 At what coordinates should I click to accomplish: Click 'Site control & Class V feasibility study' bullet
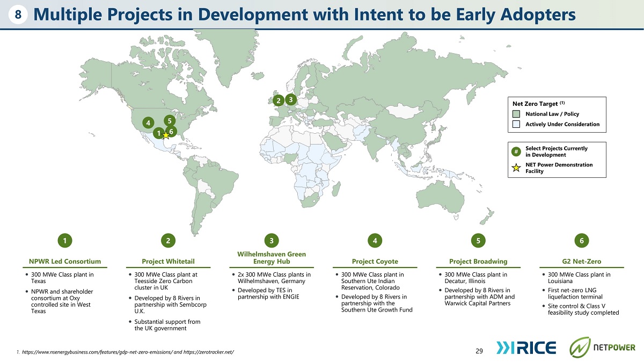click(x=583, y=309)
